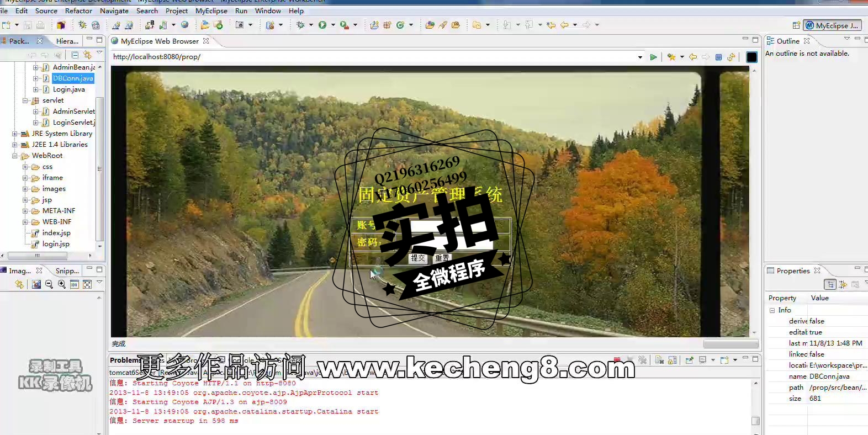
Task: Click the browser page vertical scrollbar
Action: click(x=754, y=201)
